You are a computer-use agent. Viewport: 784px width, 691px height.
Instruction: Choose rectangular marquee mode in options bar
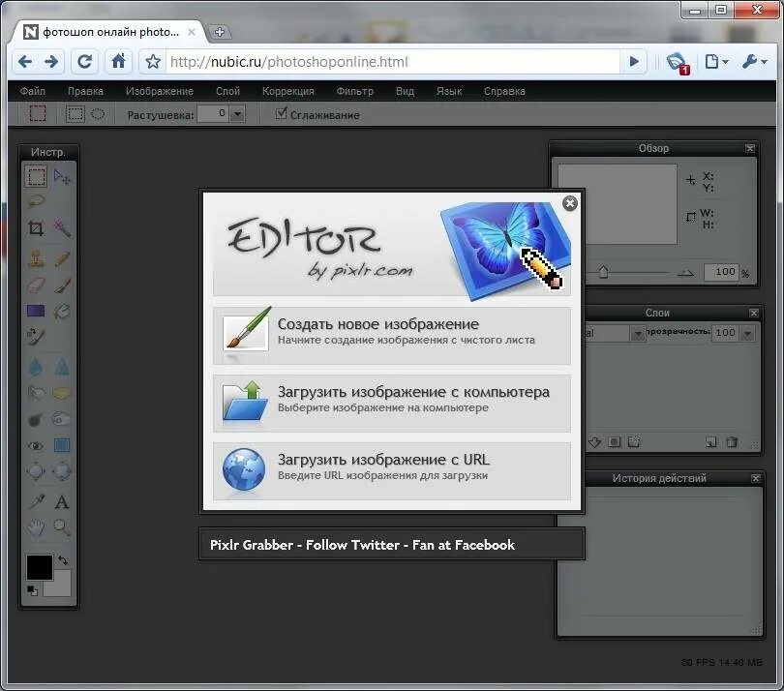[75, 114]
